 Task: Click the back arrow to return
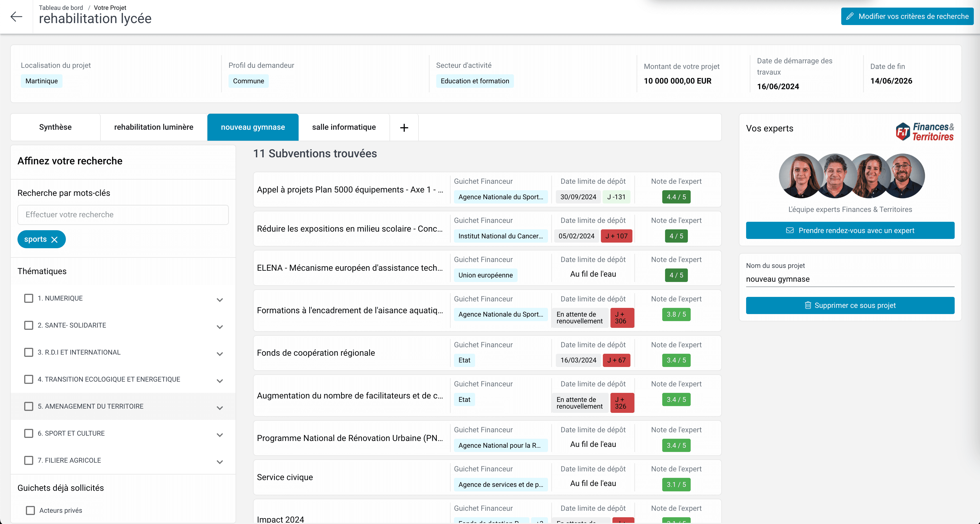(x=16, y=17)
